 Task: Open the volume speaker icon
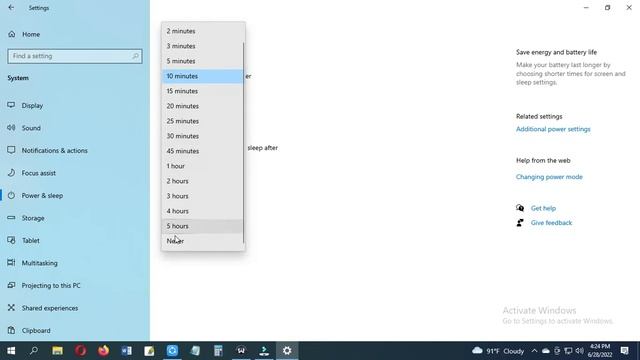580,351
